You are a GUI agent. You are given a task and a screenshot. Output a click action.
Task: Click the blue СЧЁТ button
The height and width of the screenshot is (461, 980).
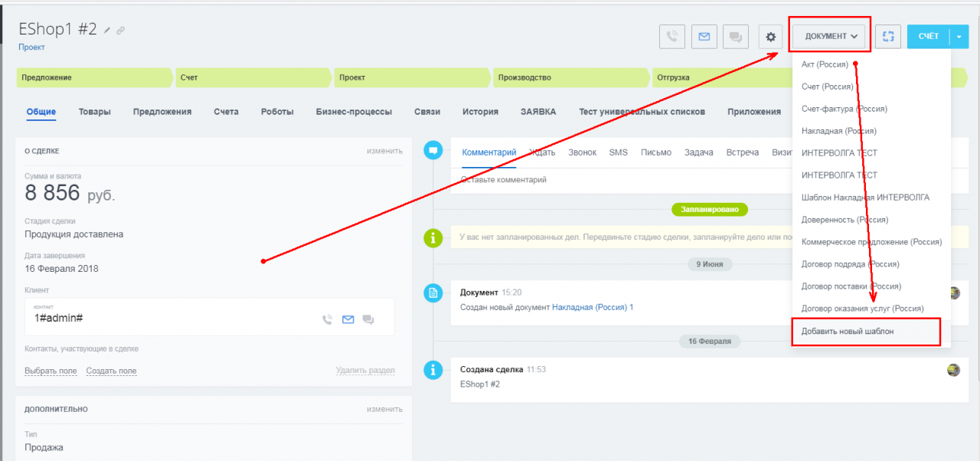[928, 36]
